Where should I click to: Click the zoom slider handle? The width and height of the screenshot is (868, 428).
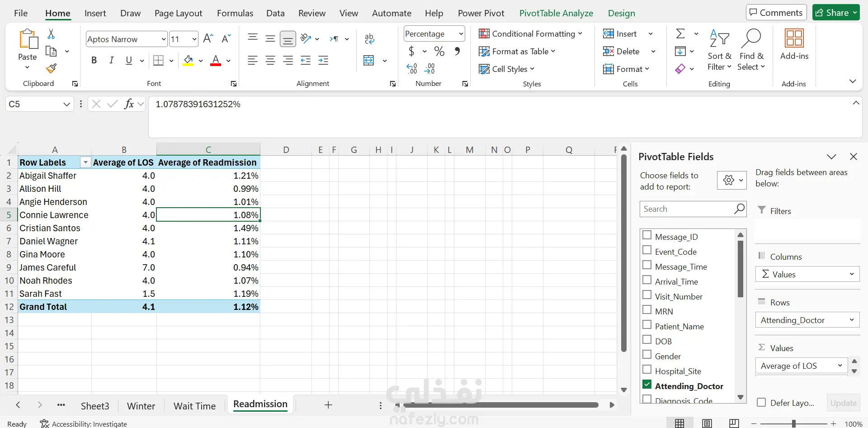(x=793, y=423)
